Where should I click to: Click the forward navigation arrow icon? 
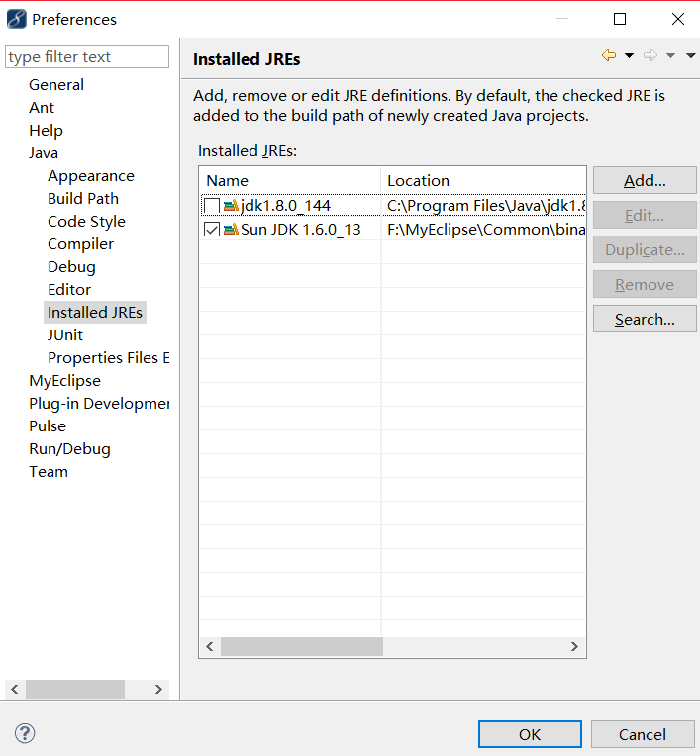tap(650, 56)
